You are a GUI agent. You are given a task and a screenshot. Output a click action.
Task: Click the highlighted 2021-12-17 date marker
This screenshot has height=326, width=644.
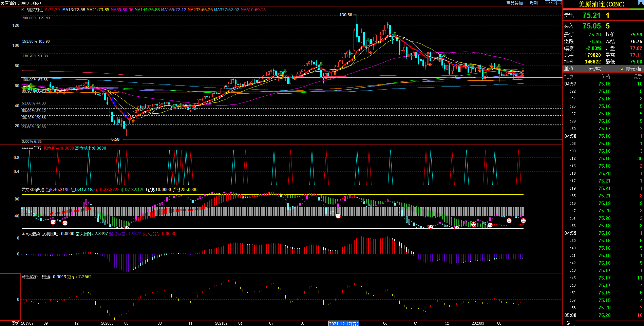coord(343,324)
